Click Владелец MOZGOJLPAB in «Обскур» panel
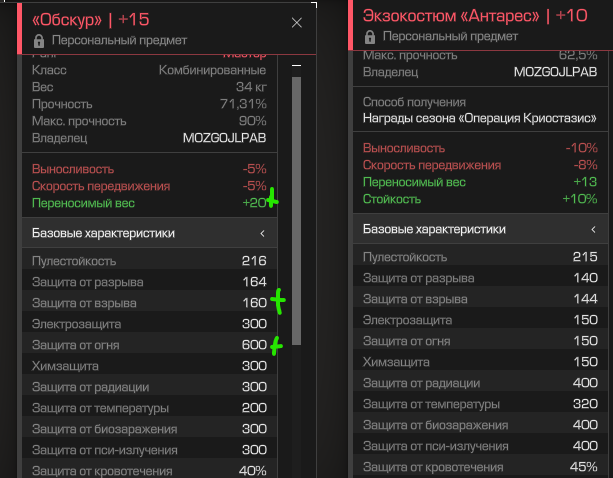Viewport: 613px width, 478px height. 149,138
